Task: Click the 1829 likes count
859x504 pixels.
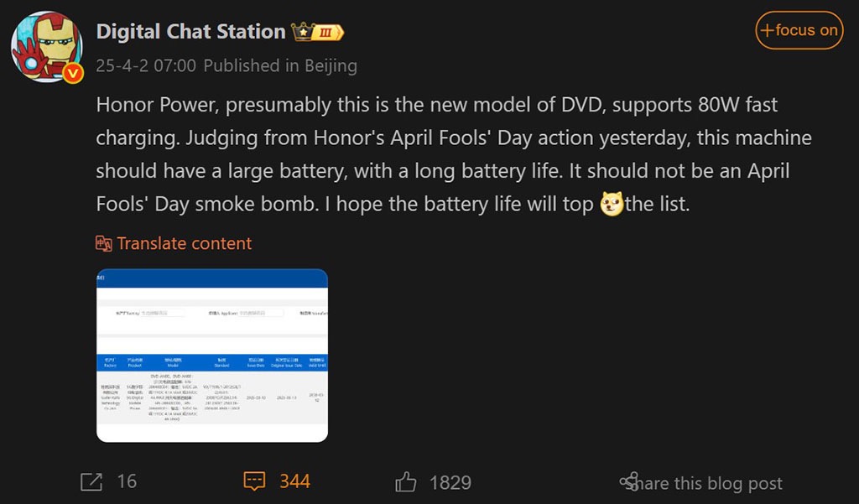Action: (450, 483)
